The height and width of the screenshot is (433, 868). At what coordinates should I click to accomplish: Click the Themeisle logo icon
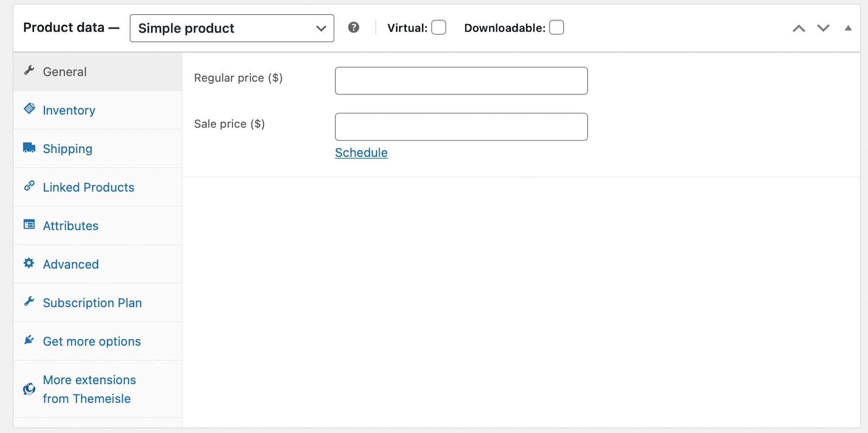point(28,389)
